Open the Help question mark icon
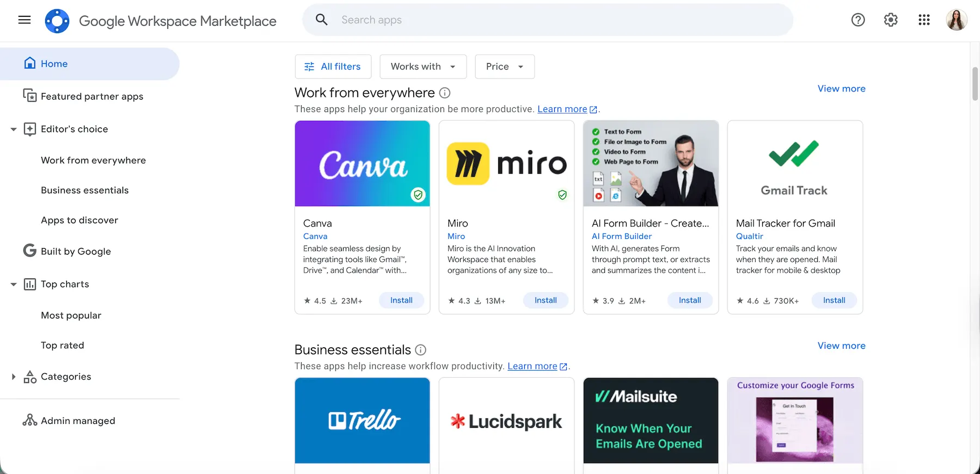The image size is (980, 474). (x=858, y=20)
